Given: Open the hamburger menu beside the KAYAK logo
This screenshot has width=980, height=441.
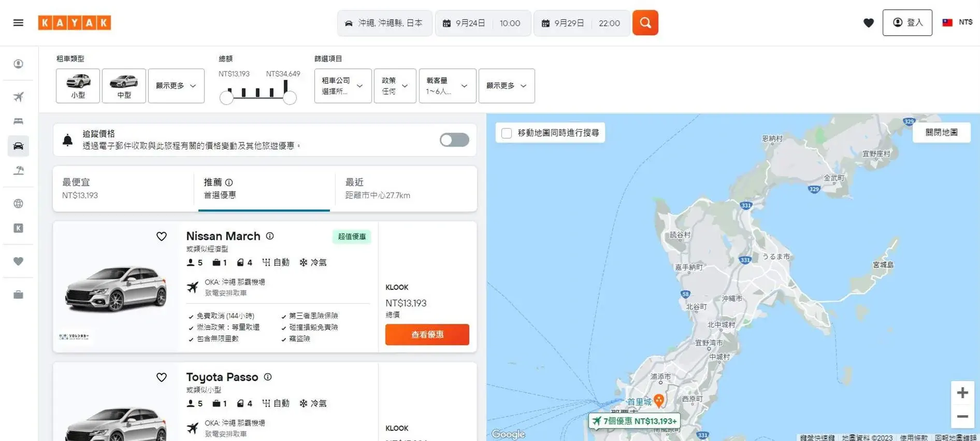Looking at the screenshot, I should coord(18,23).
